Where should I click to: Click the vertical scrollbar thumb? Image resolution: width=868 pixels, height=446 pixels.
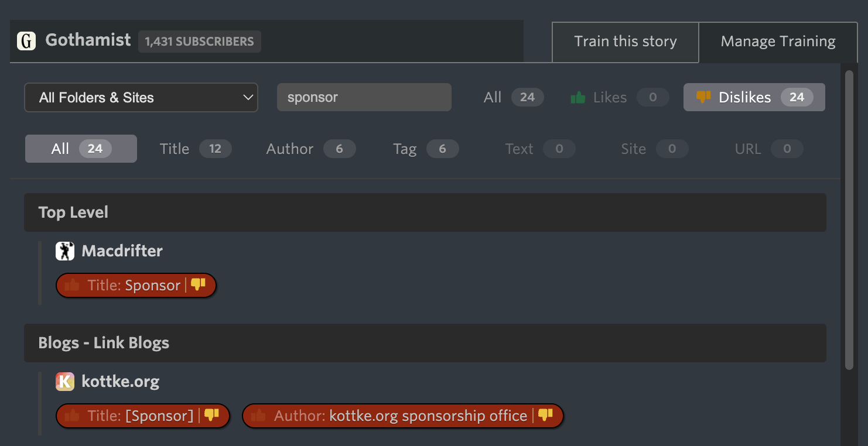(x=849, y=219)
